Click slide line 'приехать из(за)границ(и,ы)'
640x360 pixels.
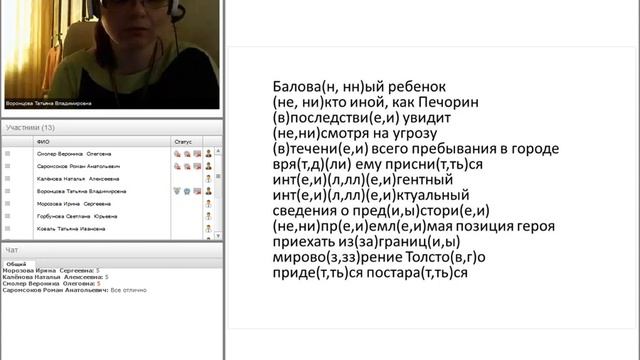pyautogui.click(x=366, y=242)
